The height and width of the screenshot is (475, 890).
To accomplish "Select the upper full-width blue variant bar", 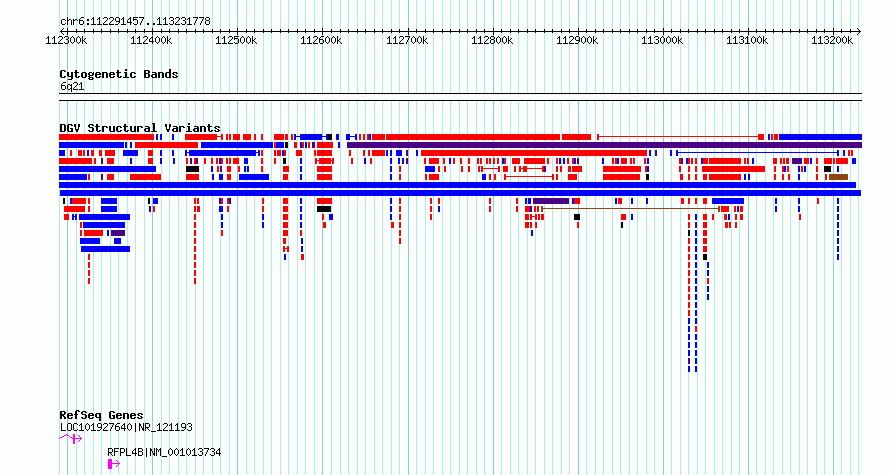I will pos(457,185).
